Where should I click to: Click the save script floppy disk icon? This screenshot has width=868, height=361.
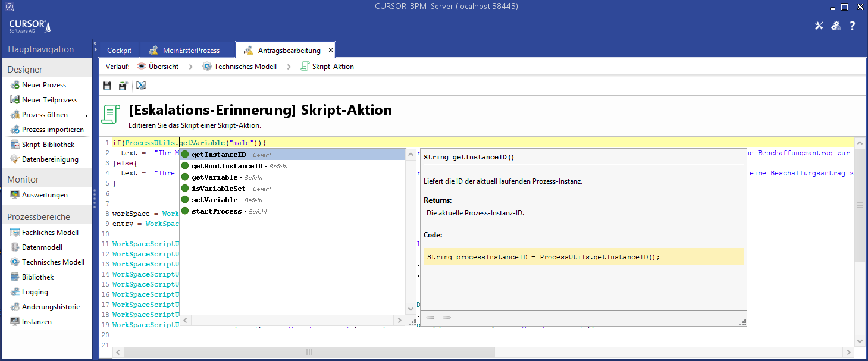pyautogui.click(x=107, y=86)
